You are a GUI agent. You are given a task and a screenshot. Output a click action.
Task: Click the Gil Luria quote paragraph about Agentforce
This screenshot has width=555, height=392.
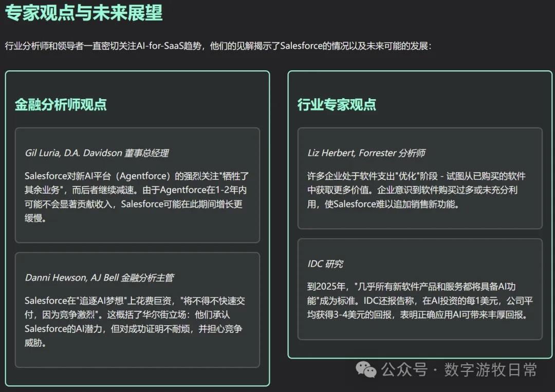(x=137, y=197)
